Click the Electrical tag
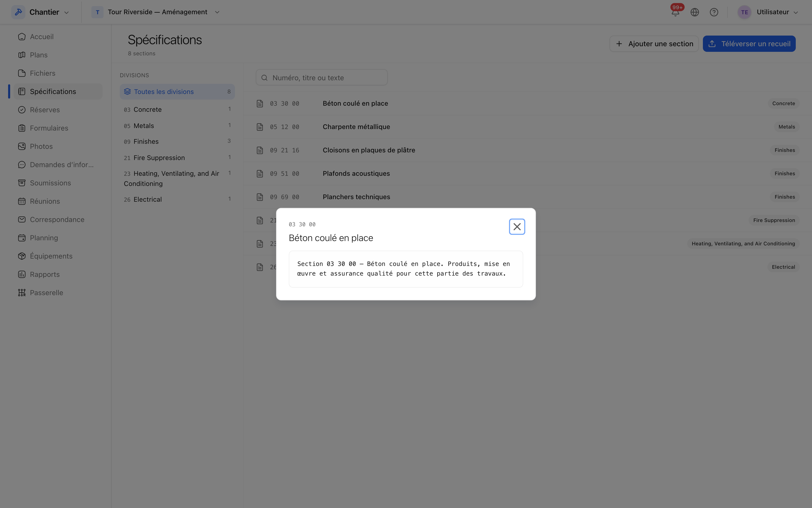 (x=783, y=267)
